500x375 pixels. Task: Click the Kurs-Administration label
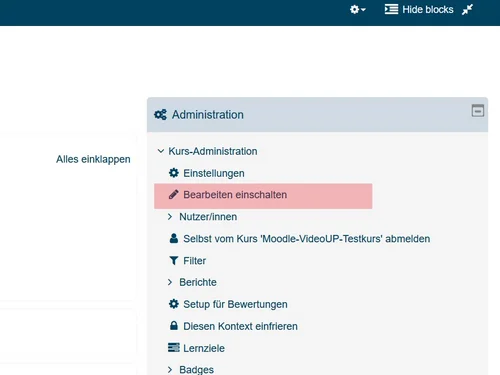point(213,151)
